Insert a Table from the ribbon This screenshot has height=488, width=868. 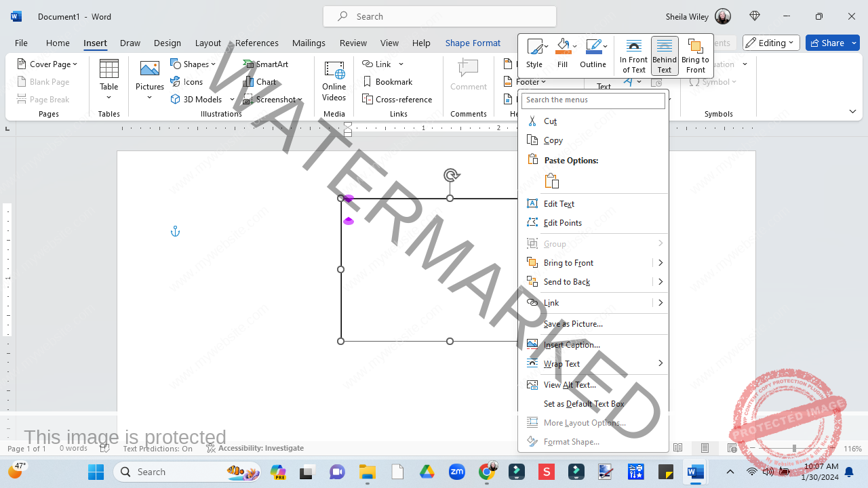109,79
